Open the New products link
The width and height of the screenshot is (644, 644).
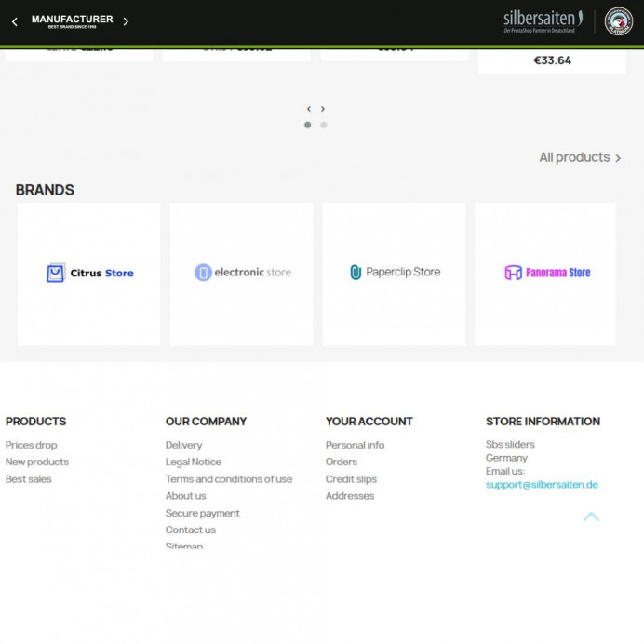click(x=37, y=462)
